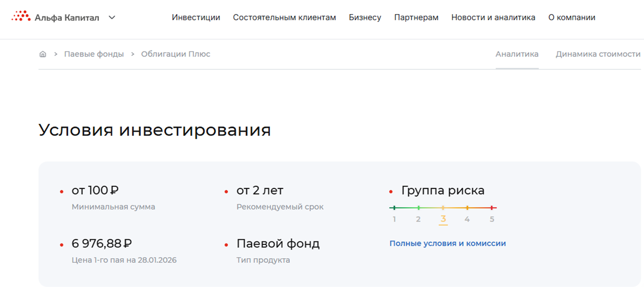Click risk level 1 on the scale
Screen dimensions: 644x287
click(x=394, y=219)
